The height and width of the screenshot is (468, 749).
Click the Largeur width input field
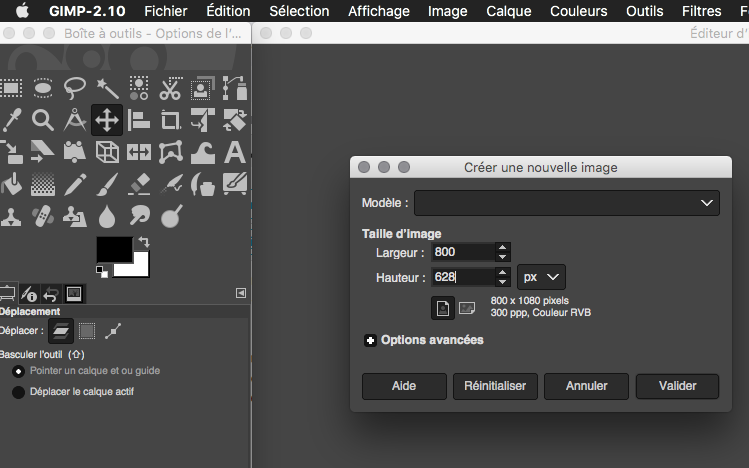tap(462, 252)
